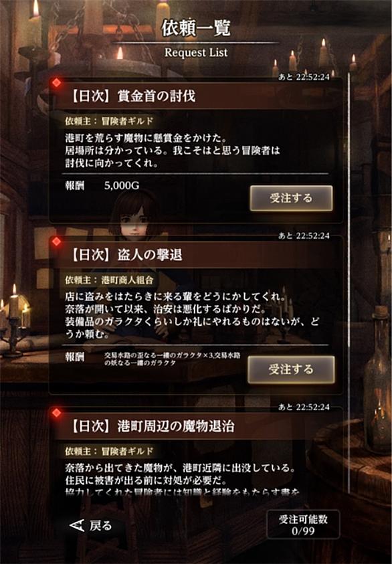Click the red diamond on 盗人の撃退 card

tap(56, 242)
